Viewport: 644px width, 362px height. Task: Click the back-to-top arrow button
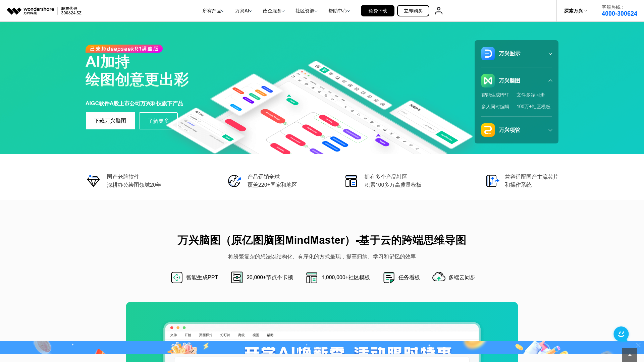(630, 355)
